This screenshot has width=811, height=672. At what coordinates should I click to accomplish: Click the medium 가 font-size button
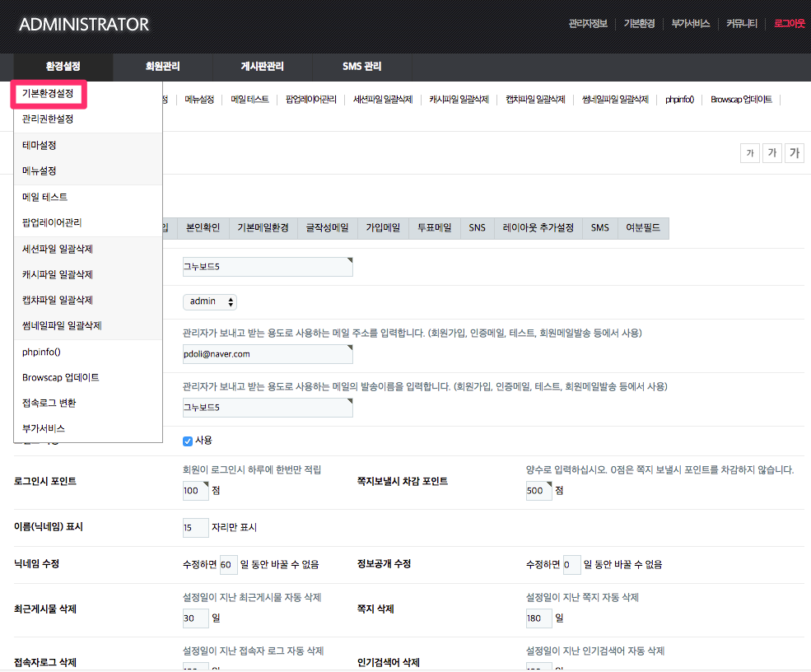pyautogui.click(x=771, y=153)
